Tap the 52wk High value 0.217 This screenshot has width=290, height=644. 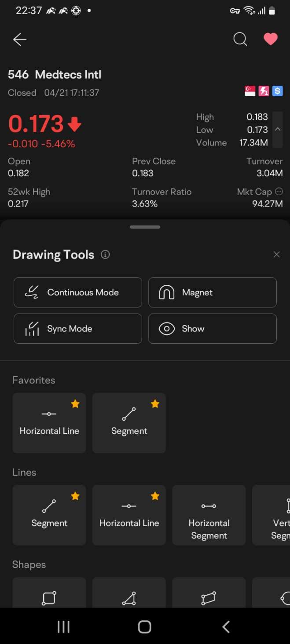(x=18, y=204)
